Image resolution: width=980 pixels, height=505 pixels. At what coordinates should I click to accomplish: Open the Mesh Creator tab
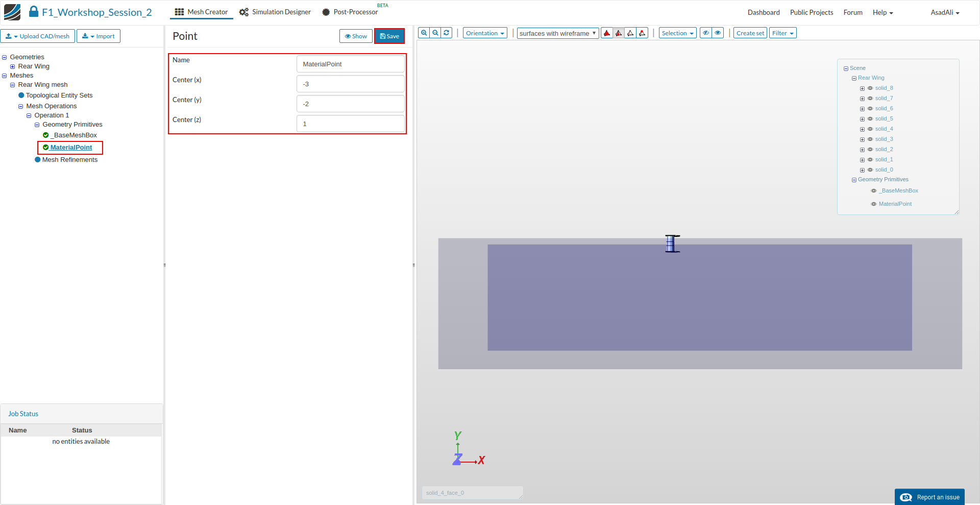coord(201,12)
